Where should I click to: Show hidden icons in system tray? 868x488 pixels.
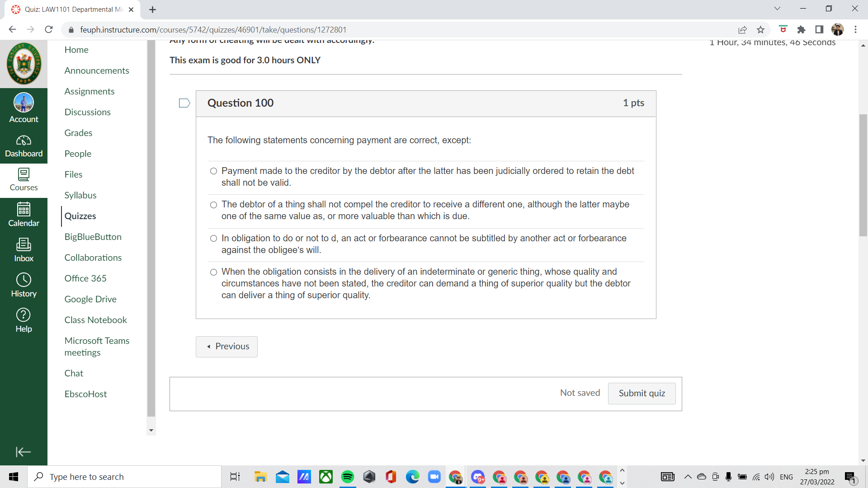click(x=688, y=477)
